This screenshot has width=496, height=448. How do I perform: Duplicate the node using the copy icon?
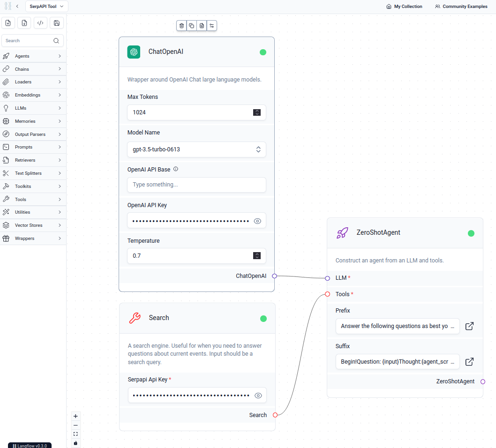192,26
